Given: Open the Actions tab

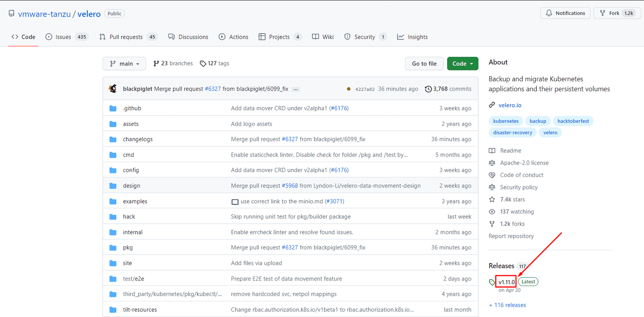Looking at the screenshot, I should [x=233, y=37].
